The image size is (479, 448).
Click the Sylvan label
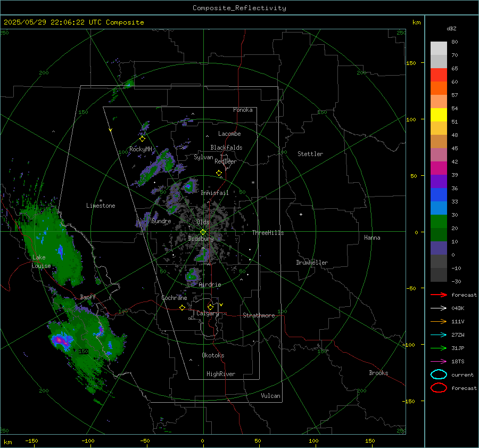(x=203, y=157)
